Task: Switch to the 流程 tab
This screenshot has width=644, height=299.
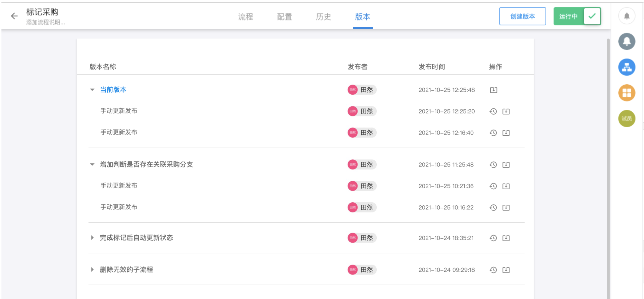Action: 246,17
